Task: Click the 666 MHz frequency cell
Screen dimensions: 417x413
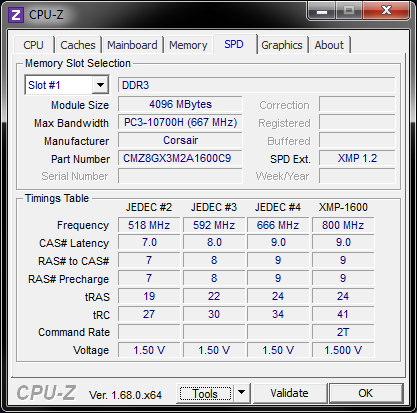Action: (x=278, y=225)
